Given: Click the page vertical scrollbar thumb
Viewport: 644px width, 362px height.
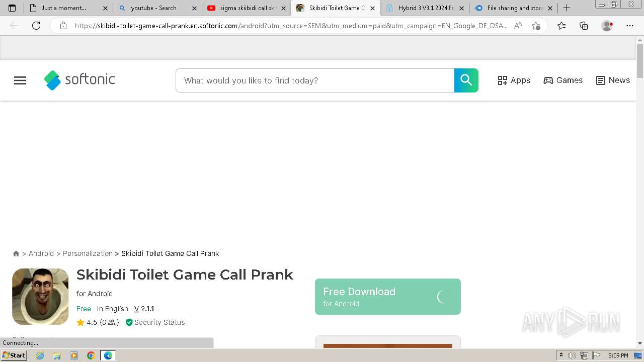Looking at the screenshot, I should [x=640, y=60].
